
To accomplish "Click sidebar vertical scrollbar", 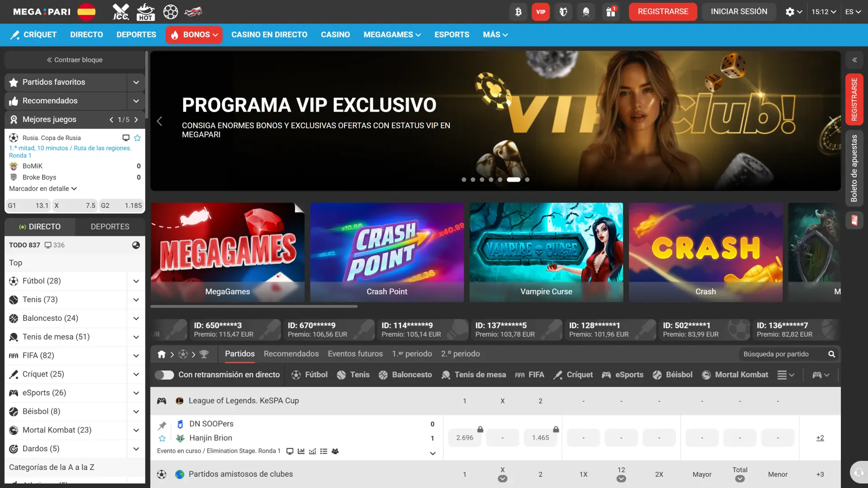I will point(146,84).
